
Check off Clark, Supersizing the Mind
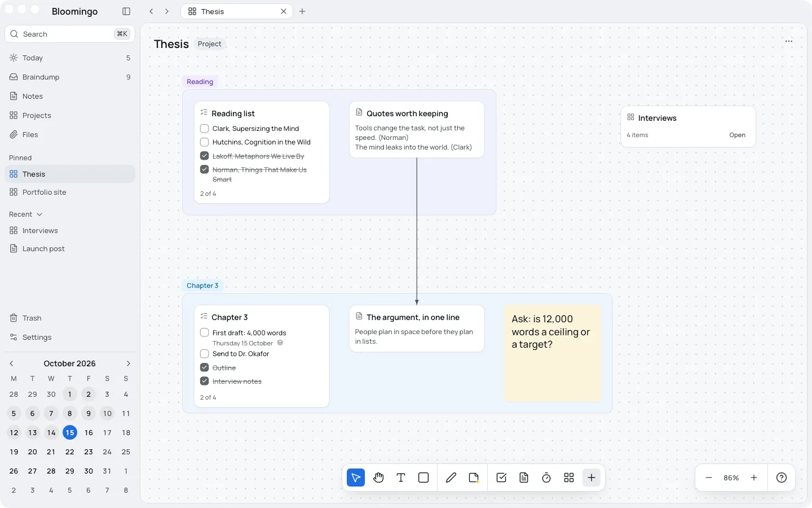click(205, 129)
